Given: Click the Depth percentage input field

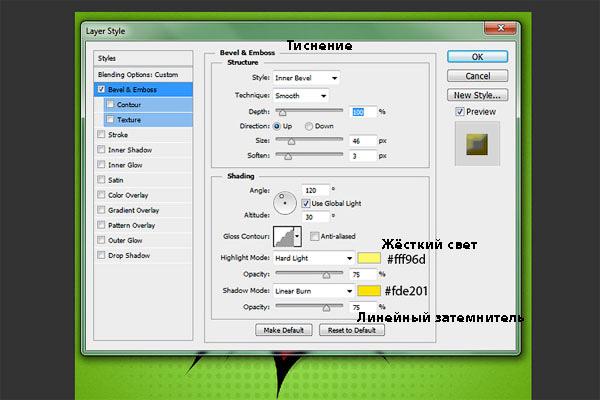Looking at the screenshot, I should [363, 112].
